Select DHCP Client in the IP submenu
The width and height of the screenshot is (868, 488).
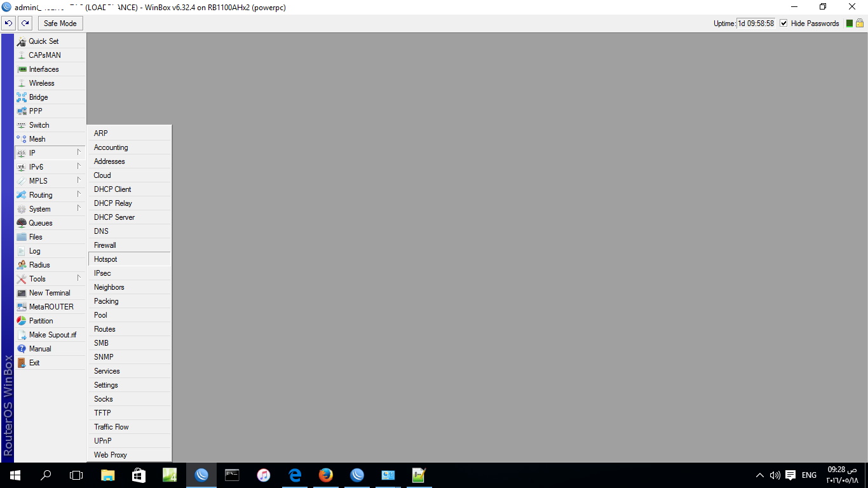pos(130,189)
